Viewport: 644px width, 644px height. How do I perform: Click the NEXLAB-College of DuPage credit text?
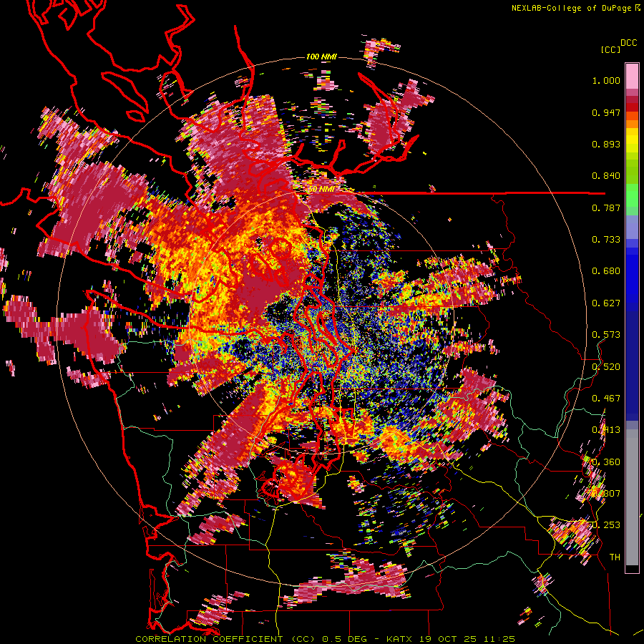tap(571, 8)
